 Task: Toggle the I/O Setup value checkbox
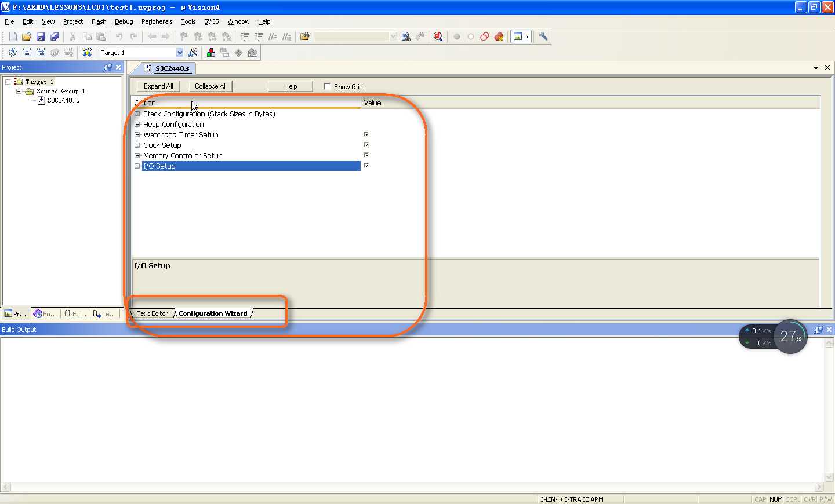(x=366, y=166)
